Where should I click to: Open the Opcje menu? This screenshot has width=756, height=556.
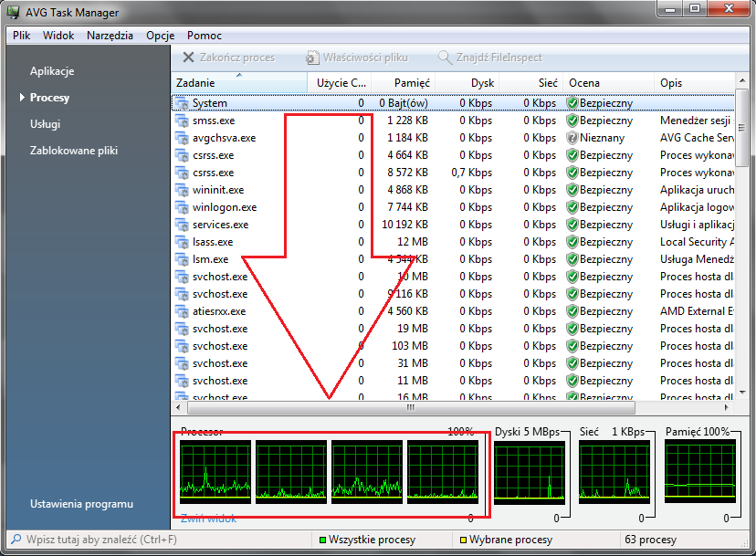point(161,36)
